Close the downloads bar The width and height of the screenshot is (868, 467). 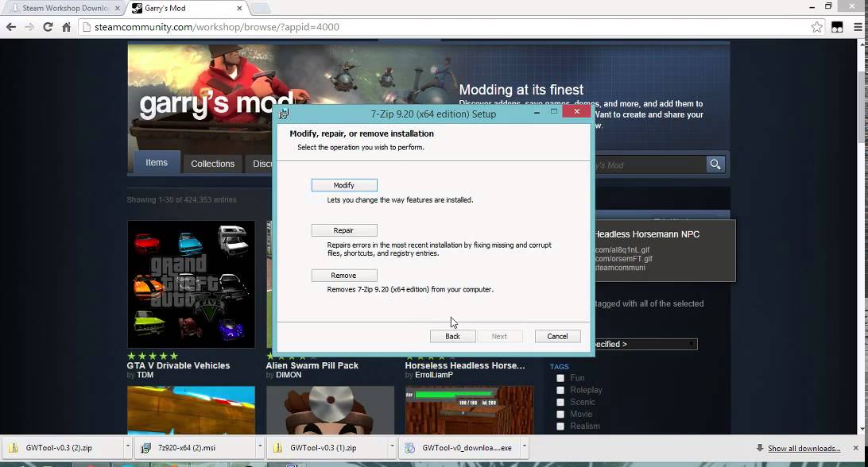click(x=856, y=448)
